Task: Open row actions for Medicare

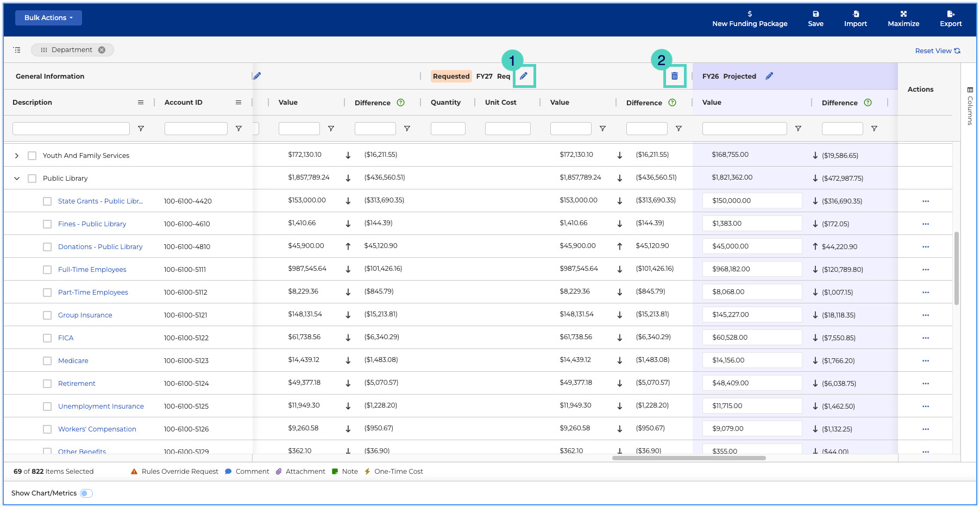Action: point(926,361)
